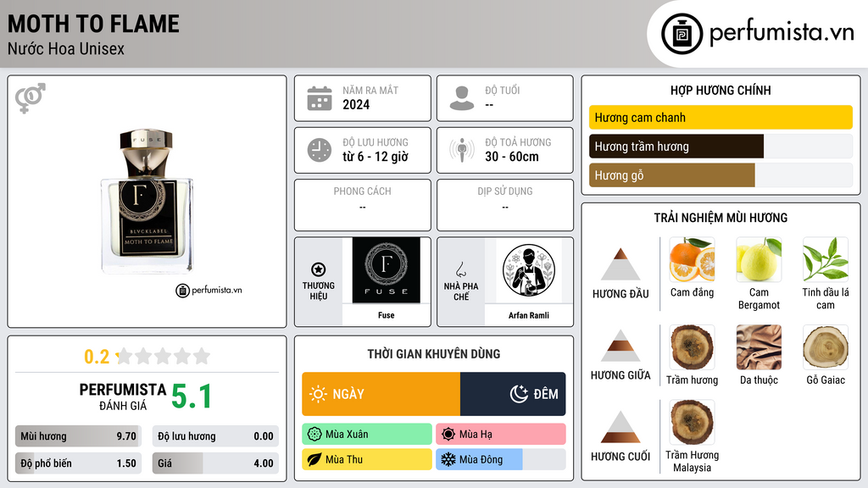This screenshot has height=488, width=868.
Task: Click the Dịp sử dụng card
Action: pos(505,205)
